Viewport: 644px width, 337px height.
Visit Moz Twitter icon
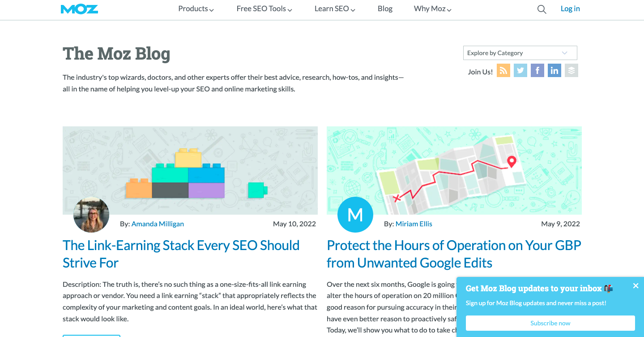pos(520,70)
